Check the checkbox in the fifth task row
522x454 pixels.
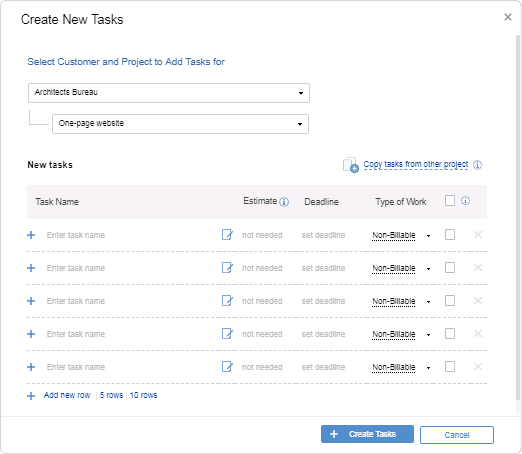tap(450, 367)
